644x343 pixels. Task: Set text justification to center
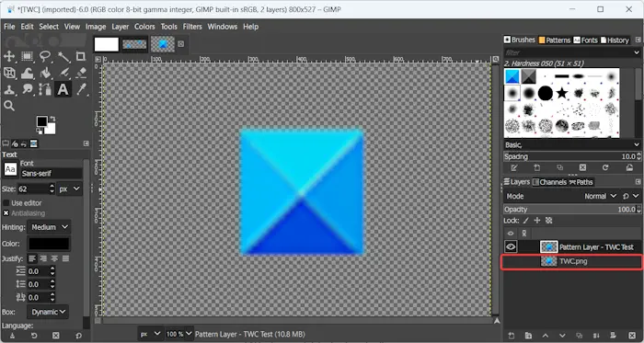pos(54,258)
